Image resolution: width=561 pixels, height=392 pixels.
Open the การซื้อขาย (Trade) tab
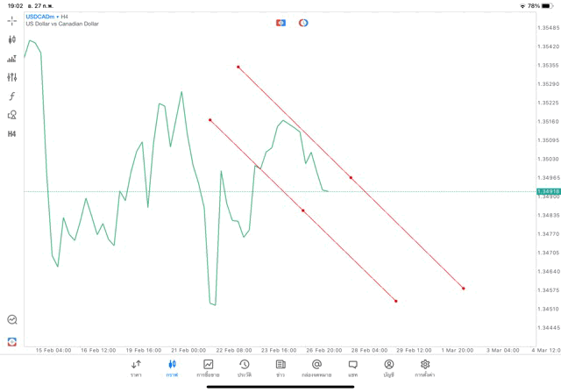click(x=209, y=367)
